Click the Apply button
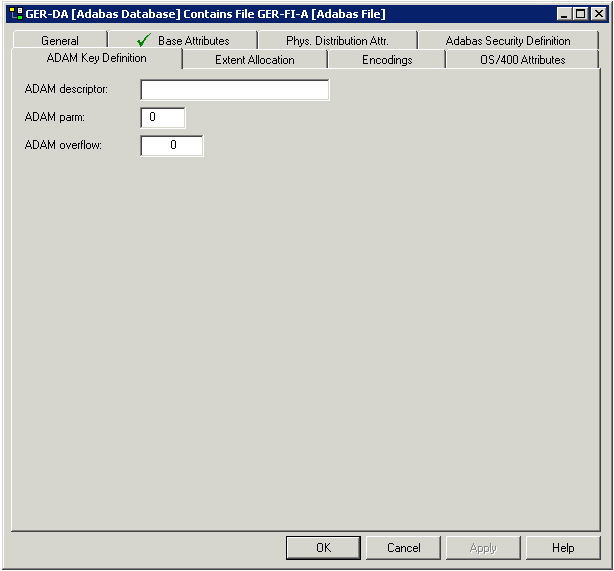Viewport: 614px width, 571px height. 483,548
